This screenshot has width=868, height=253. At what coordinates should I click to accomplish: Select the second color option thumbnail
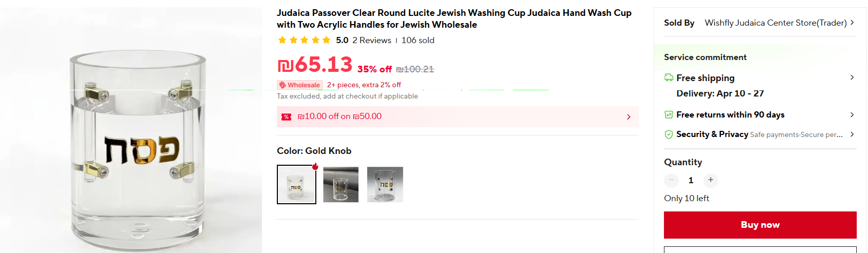pos(341,184)
